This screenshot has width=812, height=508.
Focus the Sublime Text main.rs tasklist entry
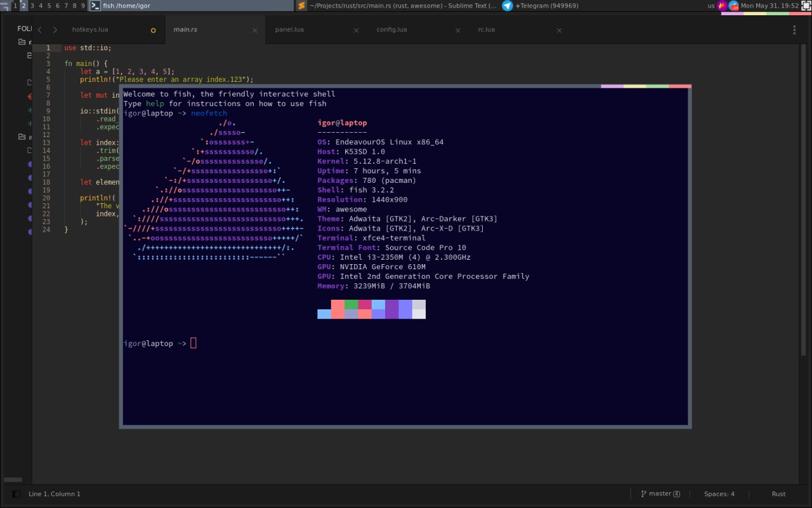[x=397, y=6]
